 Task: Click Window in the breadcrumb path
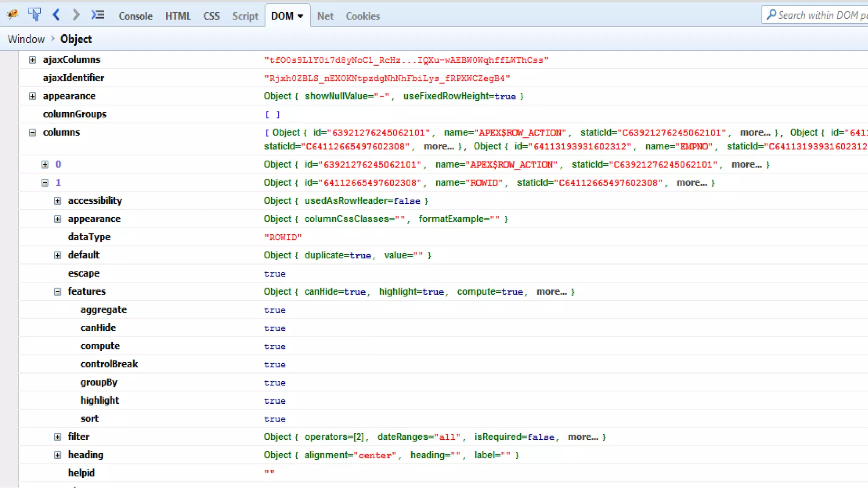tap(26, 39)
